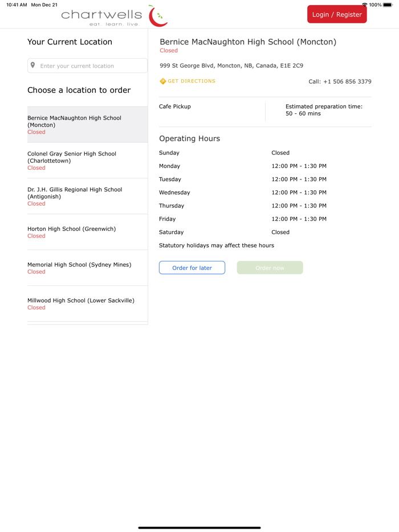Viewport: 399px width, 532px height.
Task: Click the directions diamond icon
Action: point(163,81)
